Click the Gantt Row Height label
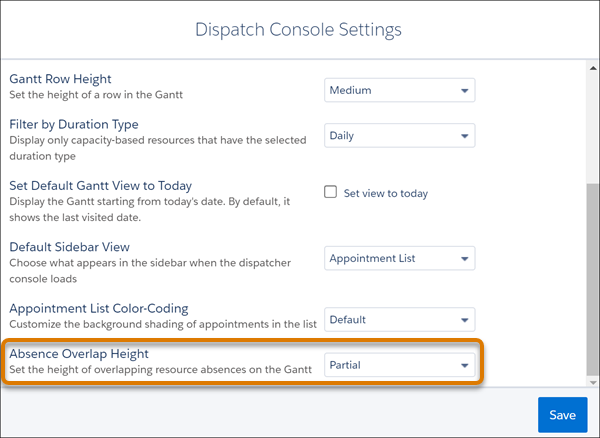 (60, 79)
